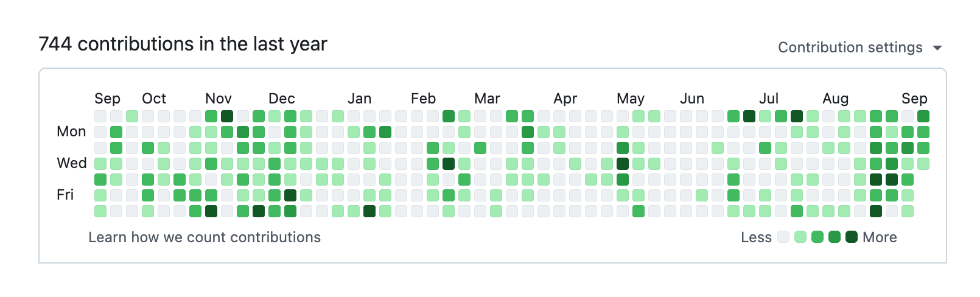
Task: Click the caret arrow beside Contribution settings
Action: 937,48
